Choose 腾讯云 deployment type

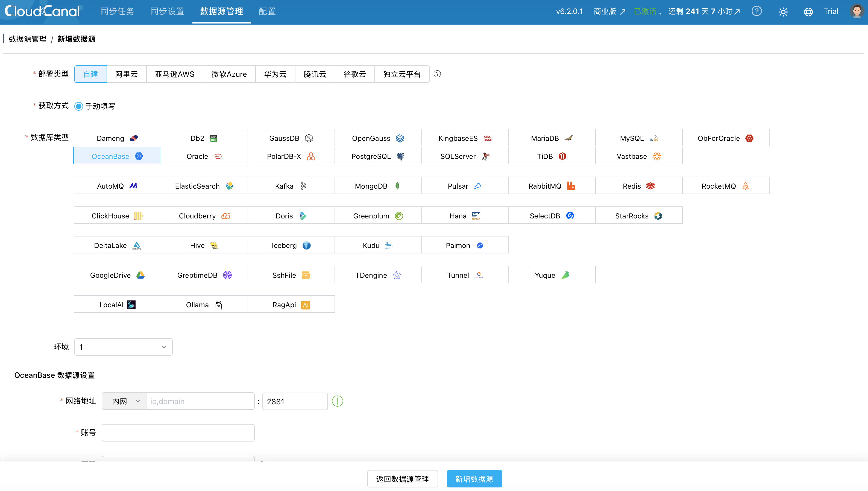click(x=315, y=74)
